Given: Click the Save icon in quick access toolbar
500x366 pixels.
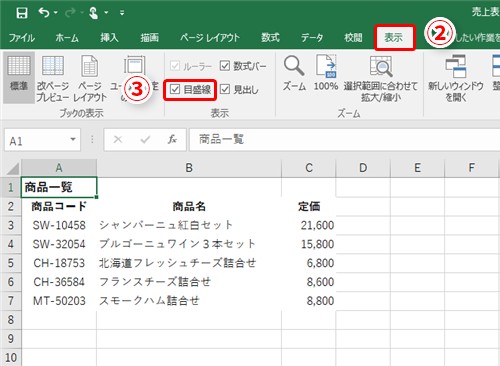Looking at the screenshot, I should point(22,13).
